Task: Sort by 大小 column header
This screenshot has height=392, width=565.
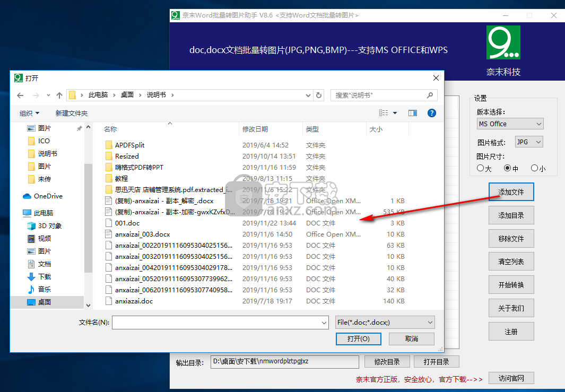Action: click(x=376, y=129)
